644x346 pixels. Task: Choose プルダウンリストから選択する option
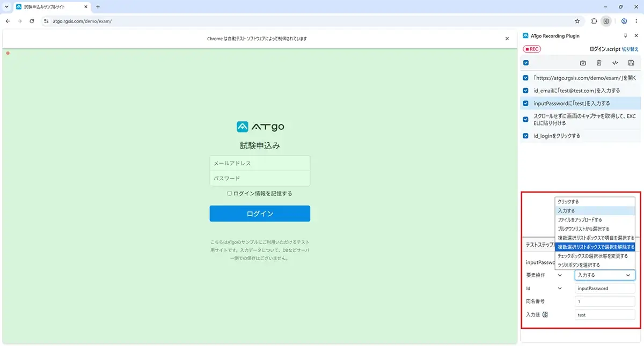(595, 229)
